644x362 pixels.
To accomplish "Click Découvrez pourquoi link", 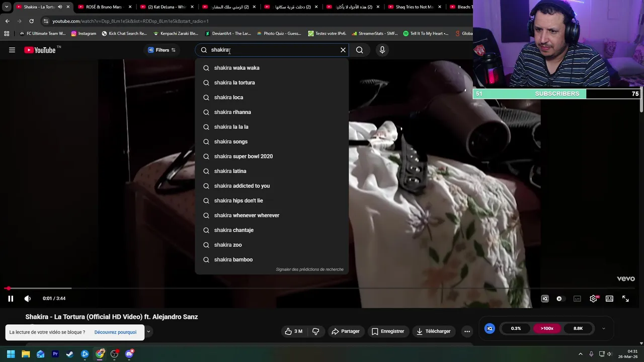I will [115, 332].
